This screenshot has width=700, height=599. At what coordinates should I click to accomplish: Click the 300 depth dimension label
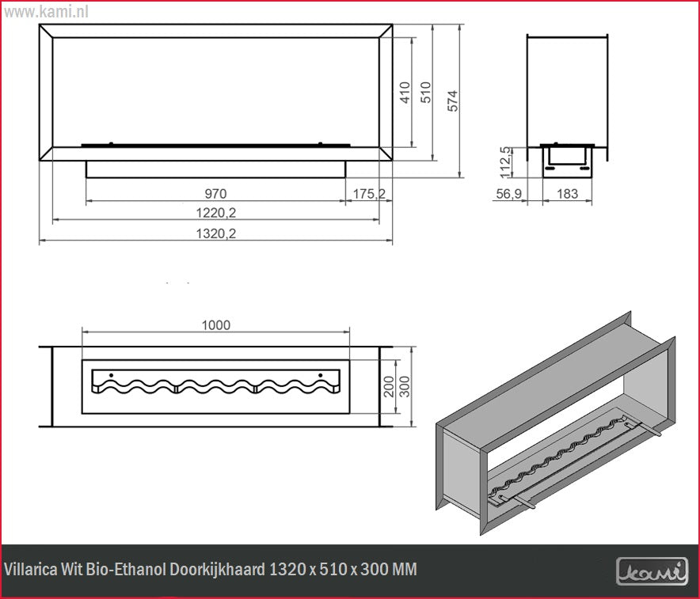(x=404, y=386)
